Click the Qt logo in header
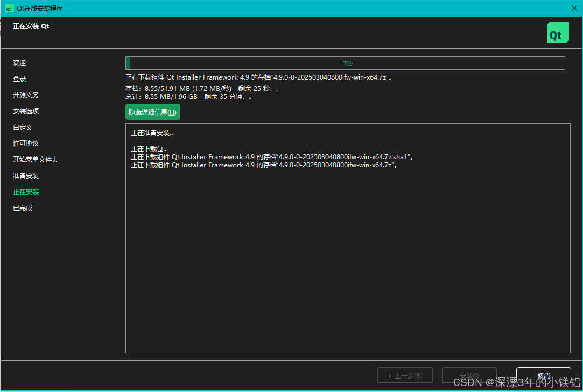This screenshot has height=392, width=583. tap(558, 32)
